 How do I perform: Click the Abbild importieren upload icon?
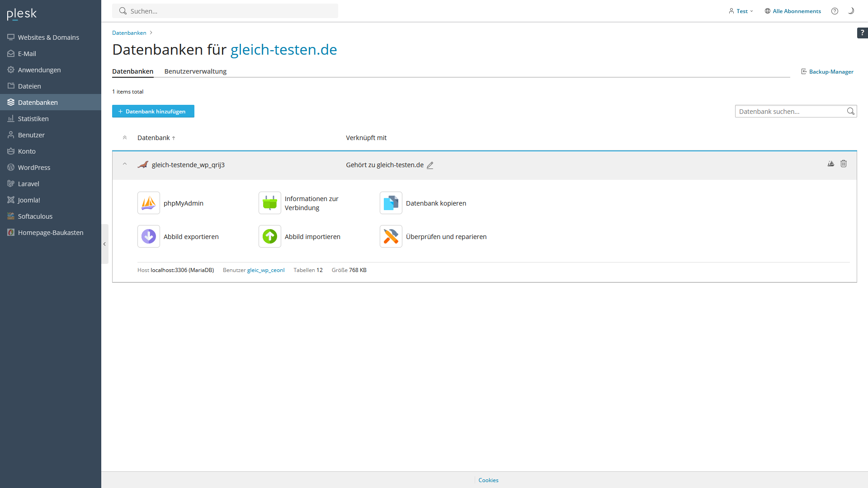[x=269, y=236]
